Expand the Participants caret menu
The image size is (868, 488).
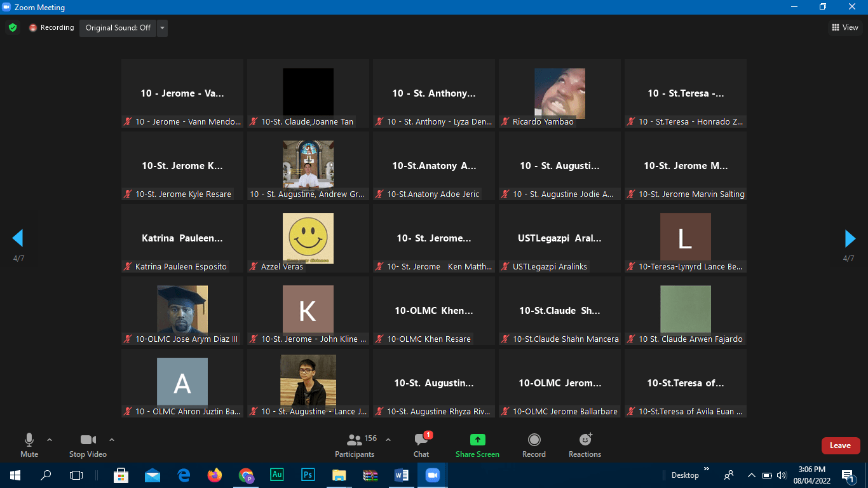[x=388, y=440]
